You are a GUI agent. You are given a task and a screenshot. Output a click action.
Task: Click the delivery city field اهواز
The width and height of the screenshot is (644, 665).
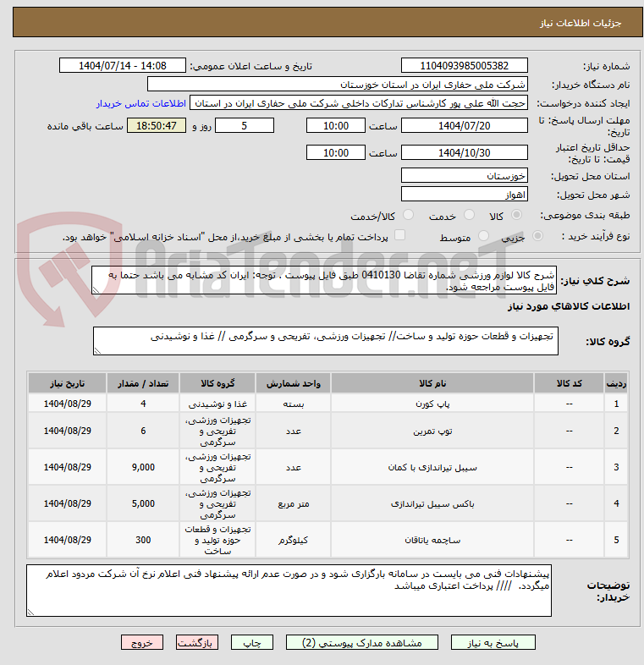point(464,195)
